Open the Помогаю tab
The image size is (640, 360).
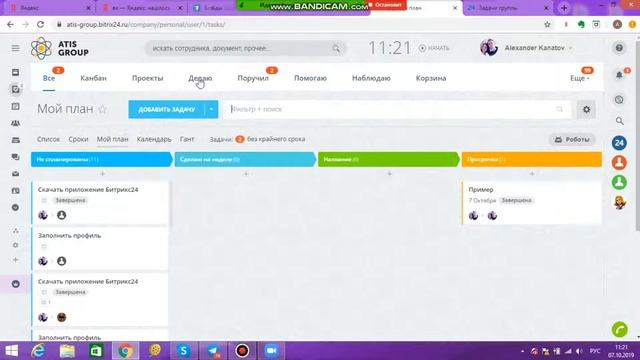[310, 78]
